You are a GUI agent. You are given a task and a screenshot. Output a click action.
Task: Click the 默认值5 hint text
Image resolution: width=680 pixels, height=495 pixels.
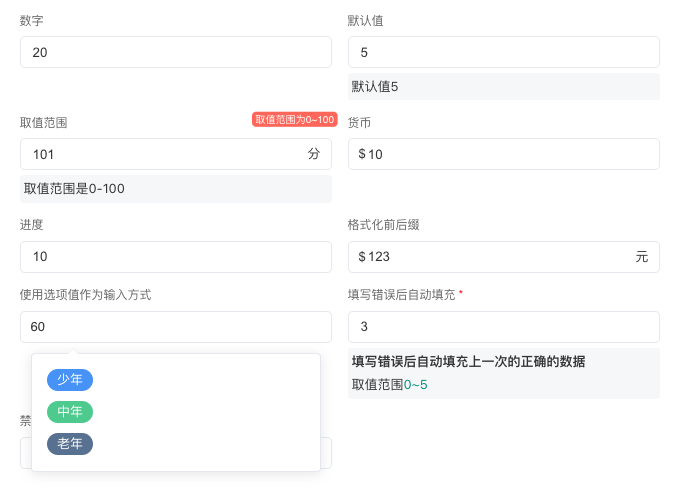375,87
